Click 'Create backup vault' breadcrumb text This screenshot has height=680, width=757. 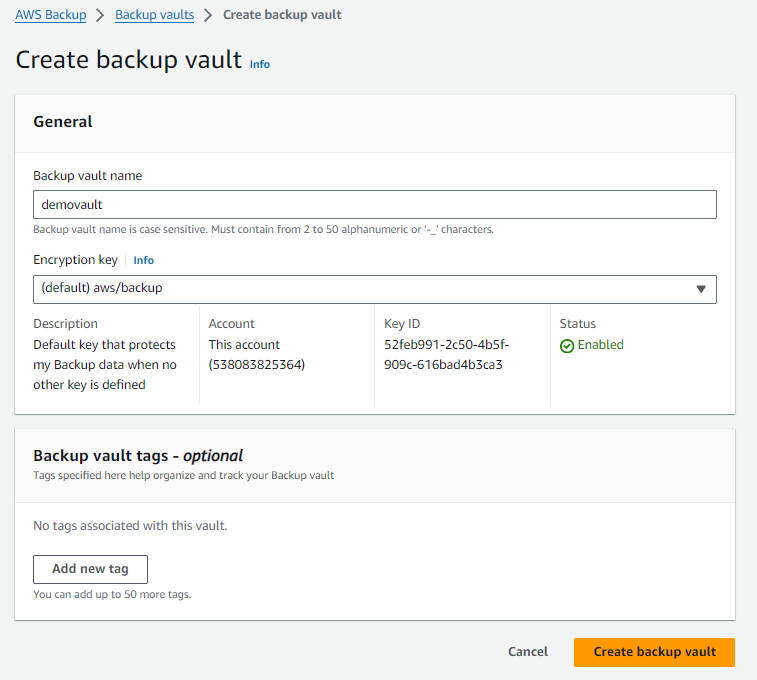pyautogui.click(x=282, y=15)
